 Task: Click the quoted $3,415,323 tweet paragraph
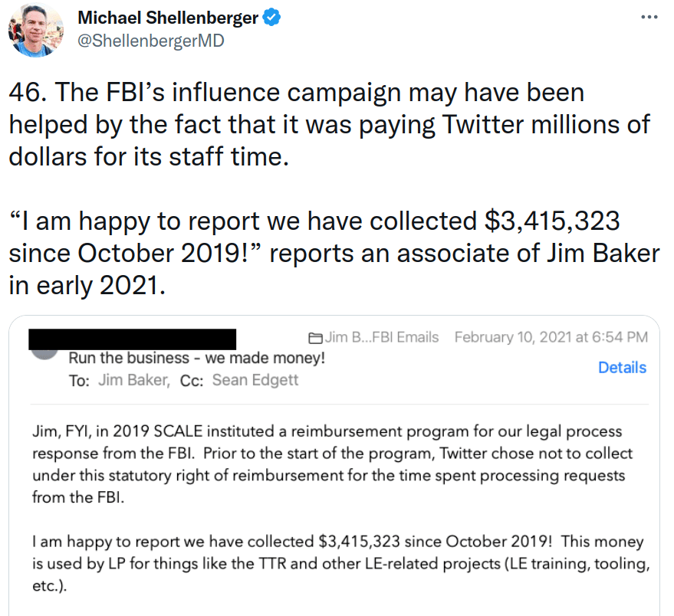334,254
